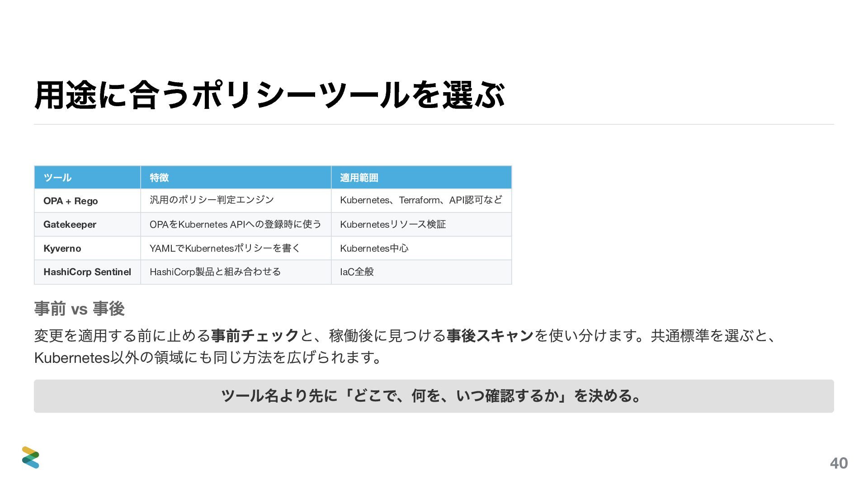Click the Gatekeeper tool name cell
Viewport: 868px width, 488px height.
(x=87, y=225)
